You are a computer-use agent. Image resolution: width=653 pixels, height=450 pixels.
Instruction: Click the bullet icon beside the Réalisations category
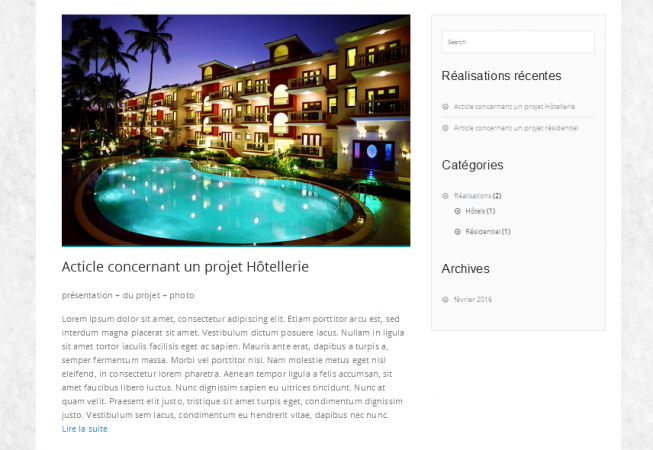(445, 196)
